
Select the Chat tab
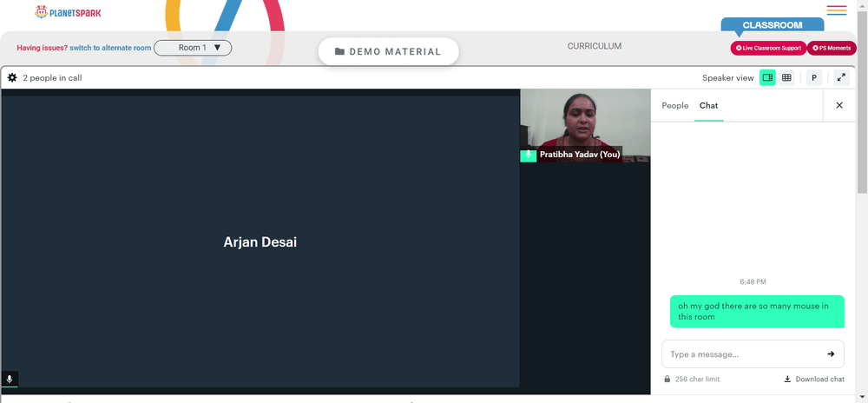pos(708,105)
